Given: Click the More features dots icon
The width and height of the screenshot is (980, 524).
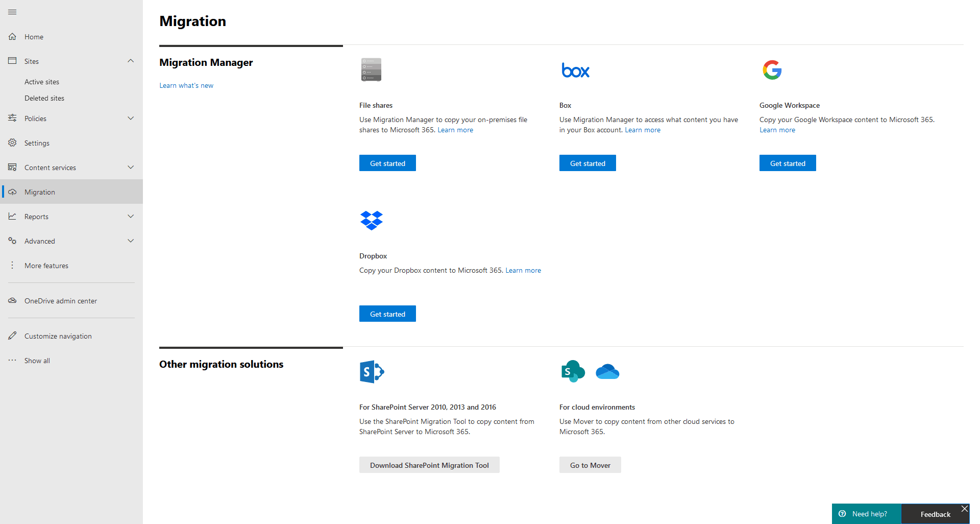Looking at the screenshot, I should [12, 265].
